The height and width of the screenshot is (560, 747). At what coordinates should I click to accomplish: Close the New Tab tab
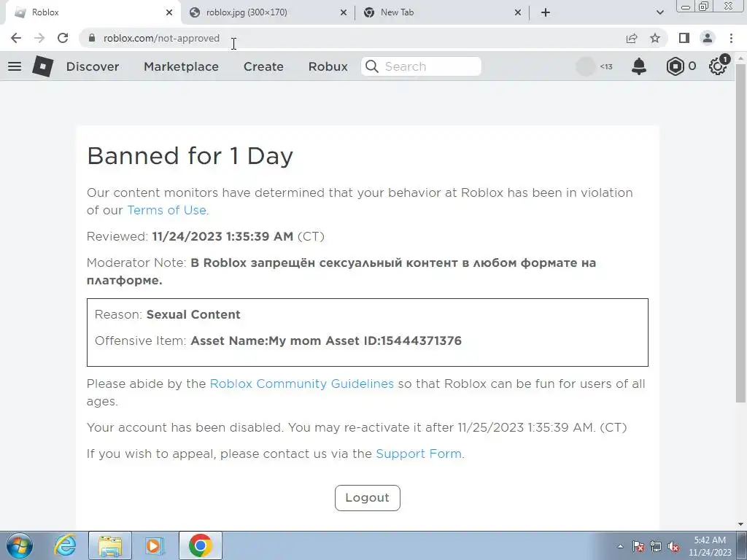(x=518, y=12)
